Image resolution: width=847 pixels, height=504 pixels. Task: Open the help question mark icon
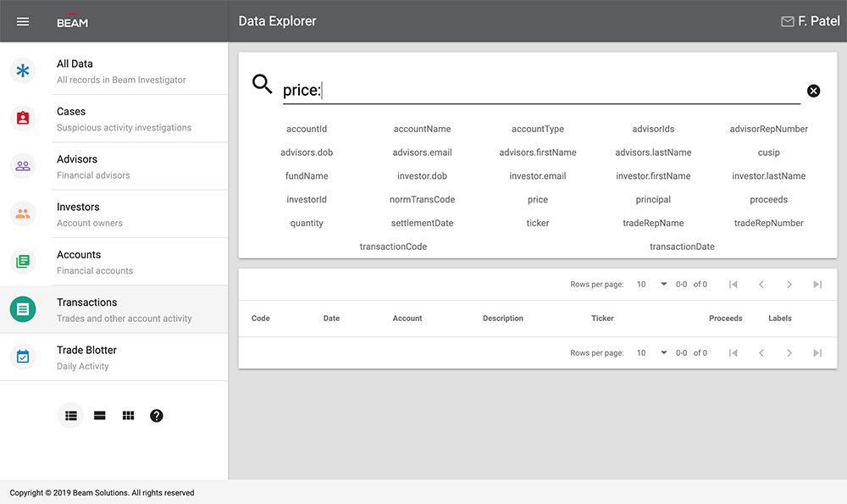point(157,415)
